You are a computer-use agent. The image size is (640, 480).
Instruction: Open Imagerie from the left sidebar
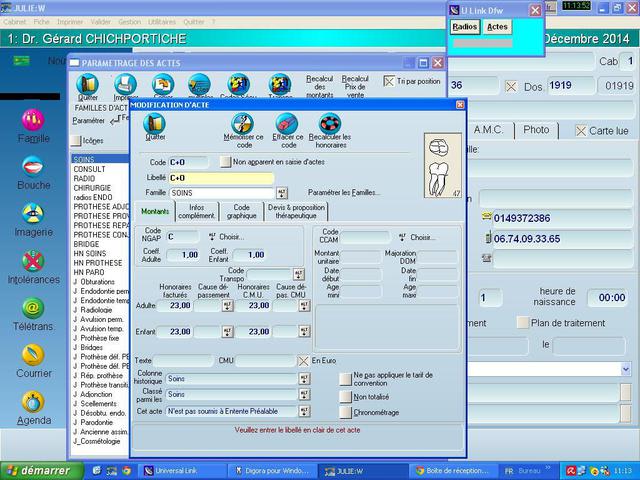point(33,214)
